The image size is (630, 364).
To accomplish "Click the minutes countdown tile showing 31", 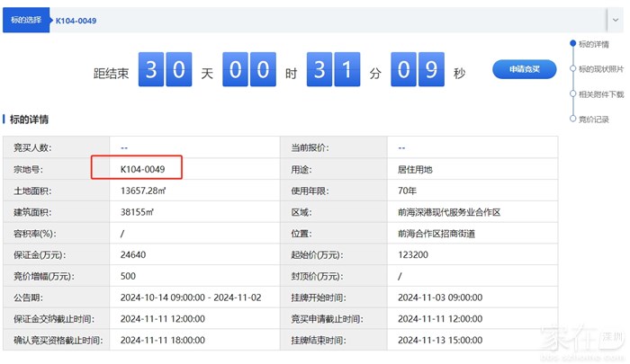I will coord(332,72).
